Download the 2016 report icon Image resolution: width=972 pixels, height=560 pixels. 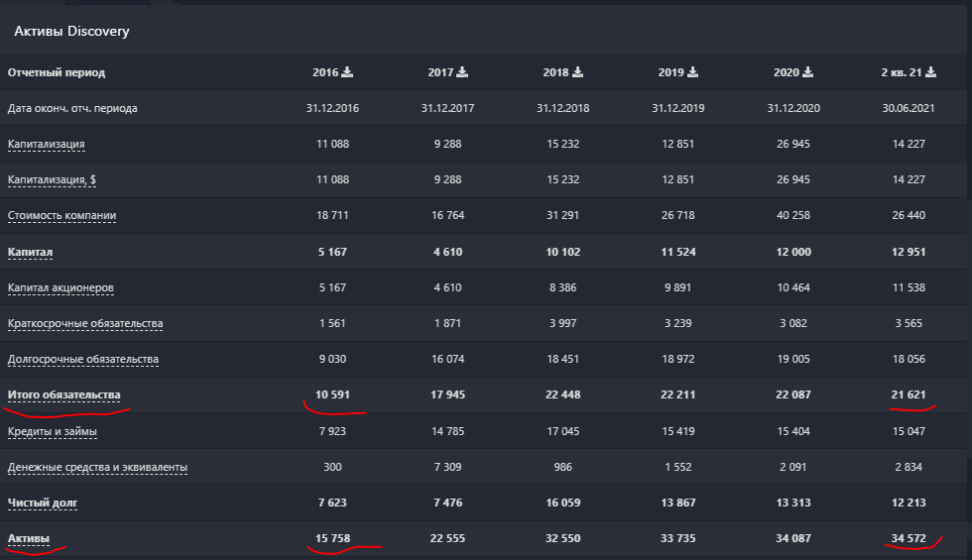347,71
